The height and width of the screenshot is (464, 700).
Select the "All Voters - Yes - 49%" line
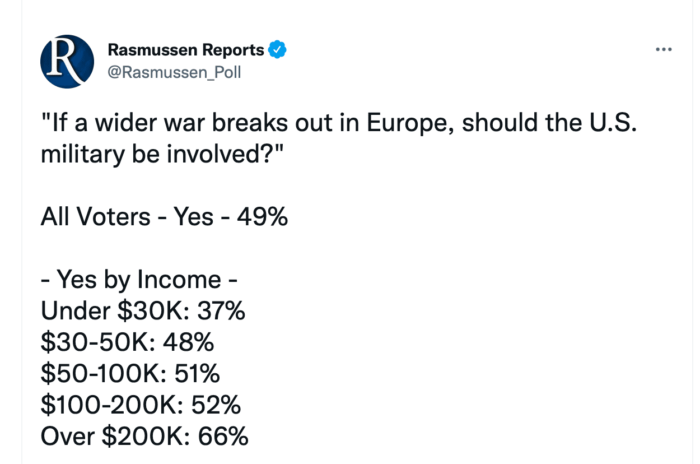164,217
